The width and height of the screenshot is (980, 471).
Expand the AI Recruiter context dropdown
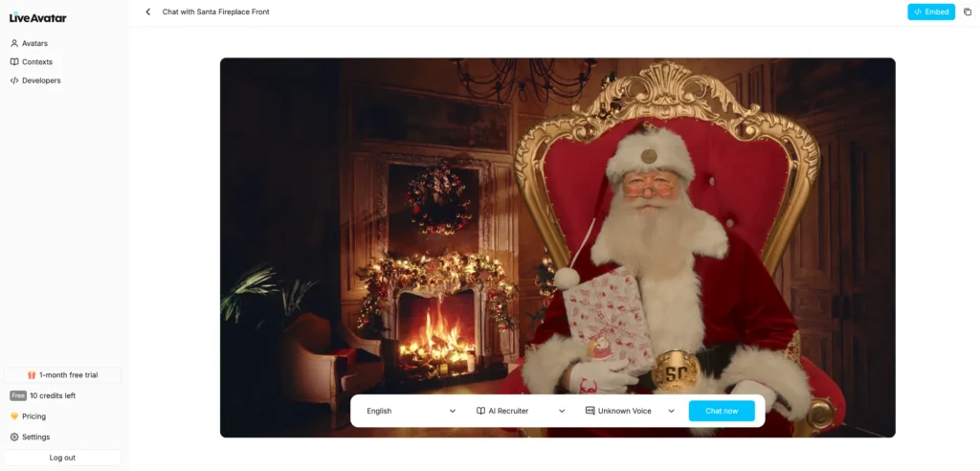(x=521, y=411)
